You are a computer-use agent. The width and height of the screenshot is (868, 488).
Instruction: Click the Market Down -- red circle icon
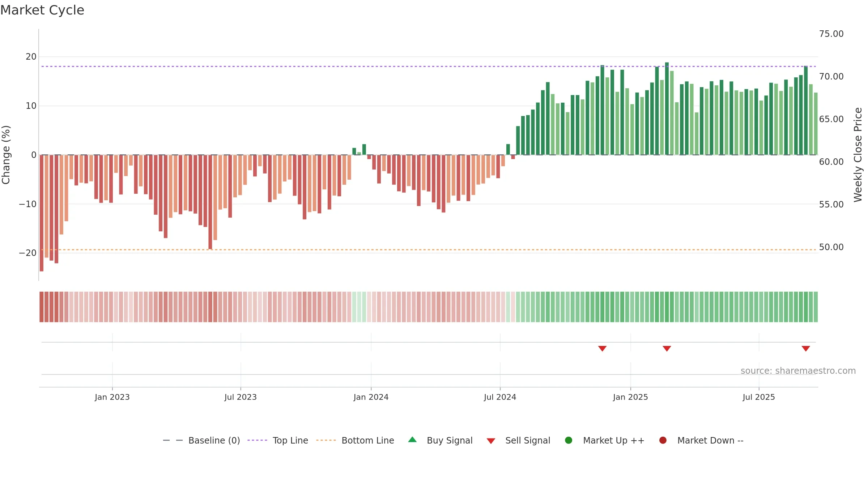[x=663, y=440]
